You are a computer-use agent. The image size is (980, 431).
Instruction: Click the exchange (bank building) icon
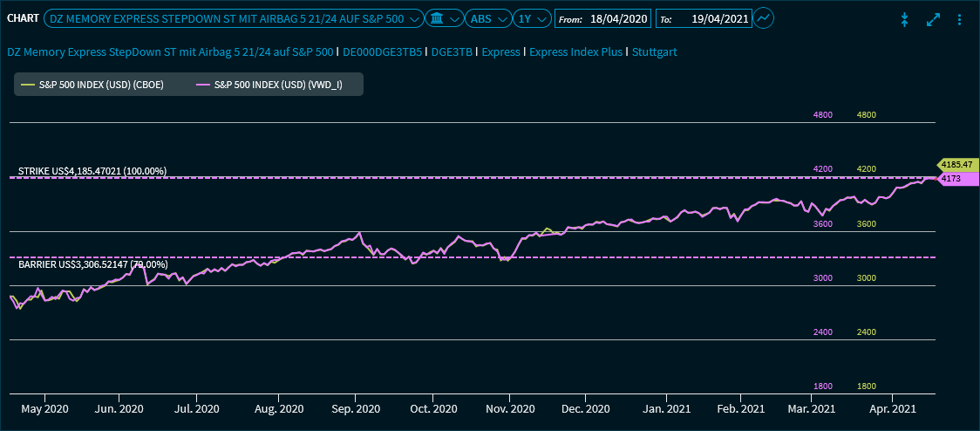coord(437,18)
